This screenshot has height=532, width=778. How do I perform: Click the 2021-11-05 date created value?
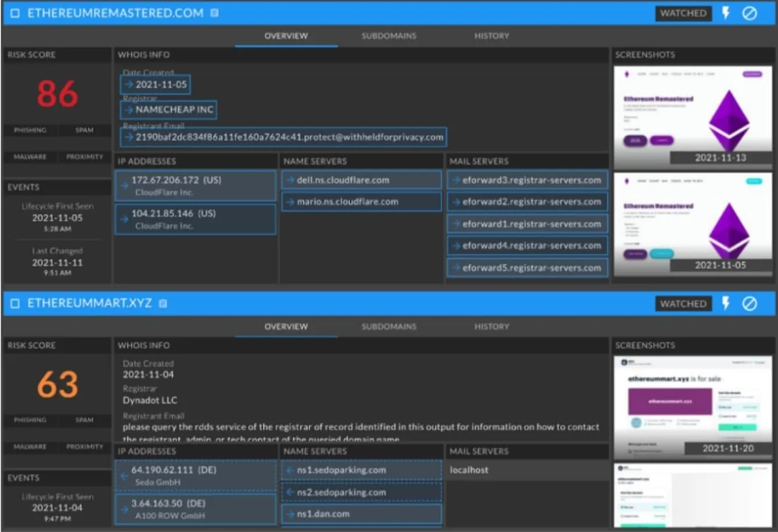(161, 85)
